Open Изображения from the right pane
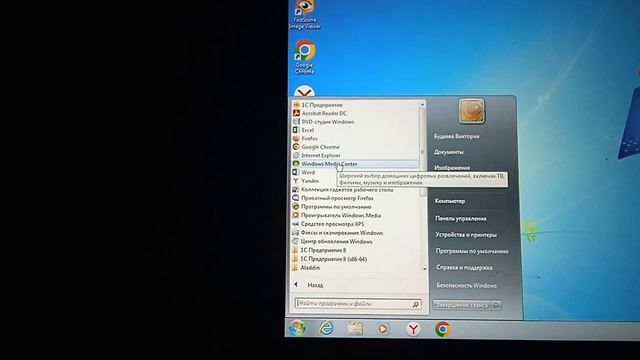The image size is (640, 360). point(452,167)
